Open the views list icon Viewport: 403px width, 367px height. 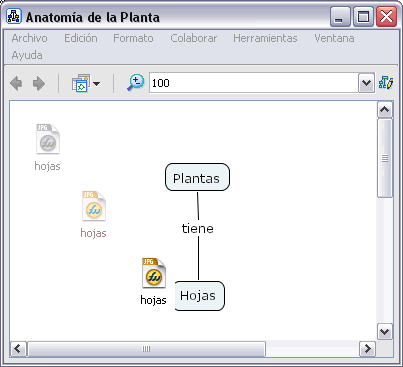(81, 83)
